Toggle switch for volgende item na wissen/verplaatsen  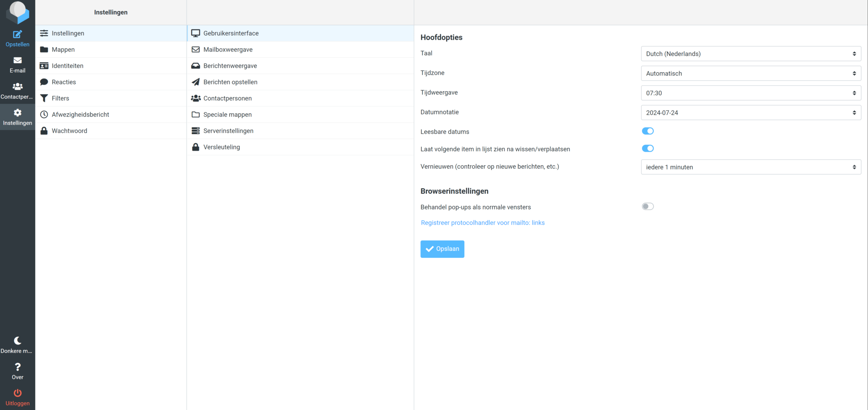coord(647,148)
